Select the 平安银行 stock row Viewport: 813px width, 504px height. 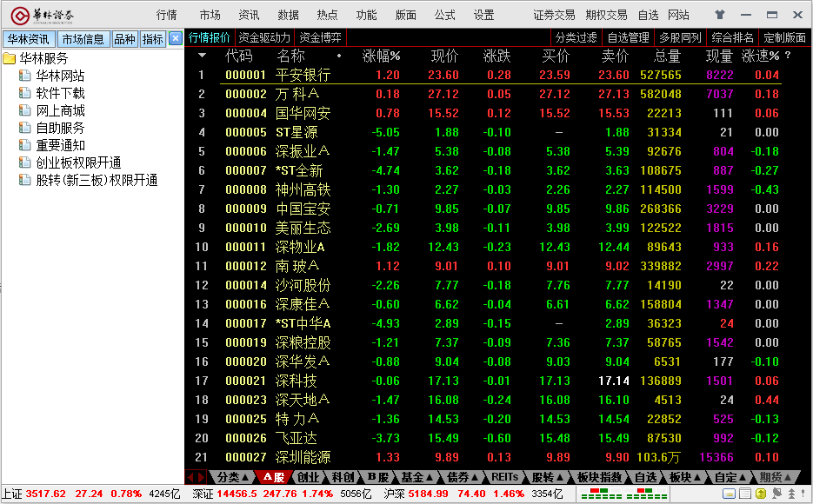coord(303,75)
